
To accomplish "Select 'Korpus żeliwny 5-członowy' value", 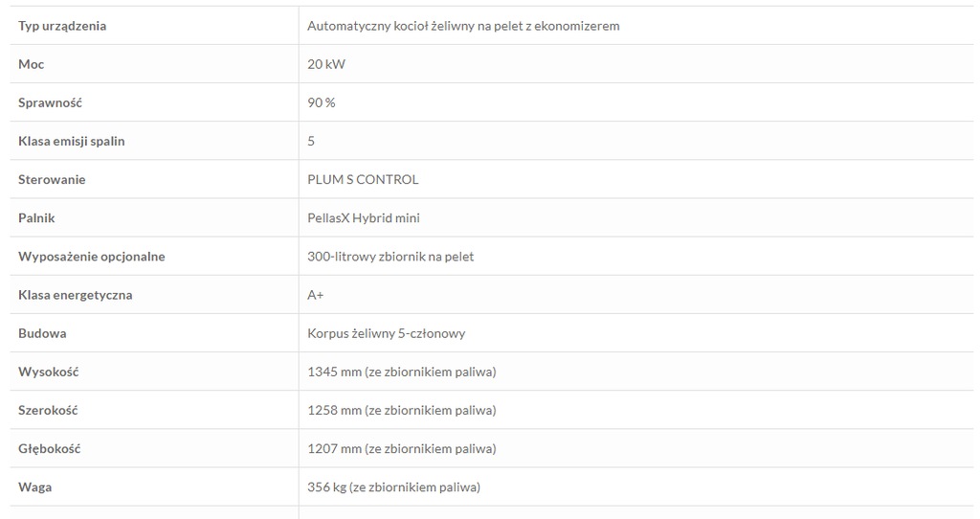I will (387, 333).
